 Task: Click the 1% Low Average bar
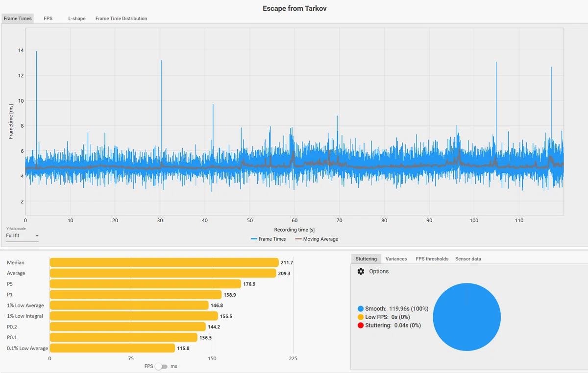coord(129,305)
